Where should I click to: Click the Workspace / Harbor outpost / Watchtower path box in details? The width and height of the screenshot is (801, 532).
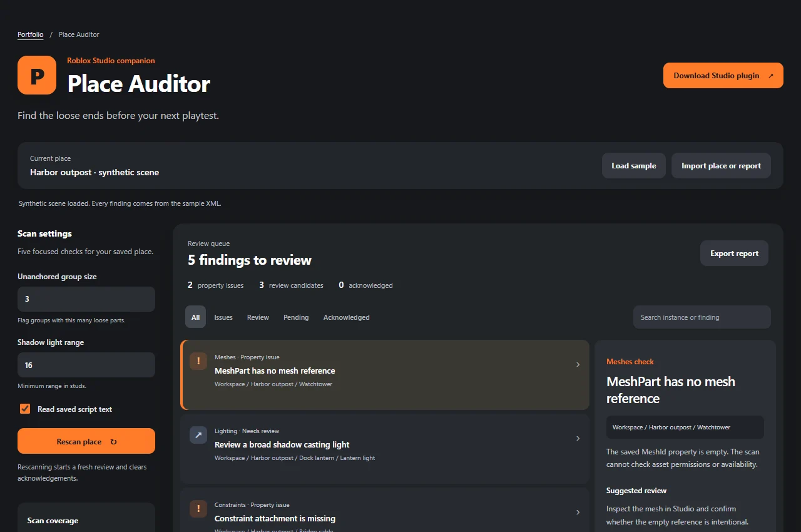tap(685, 427)
